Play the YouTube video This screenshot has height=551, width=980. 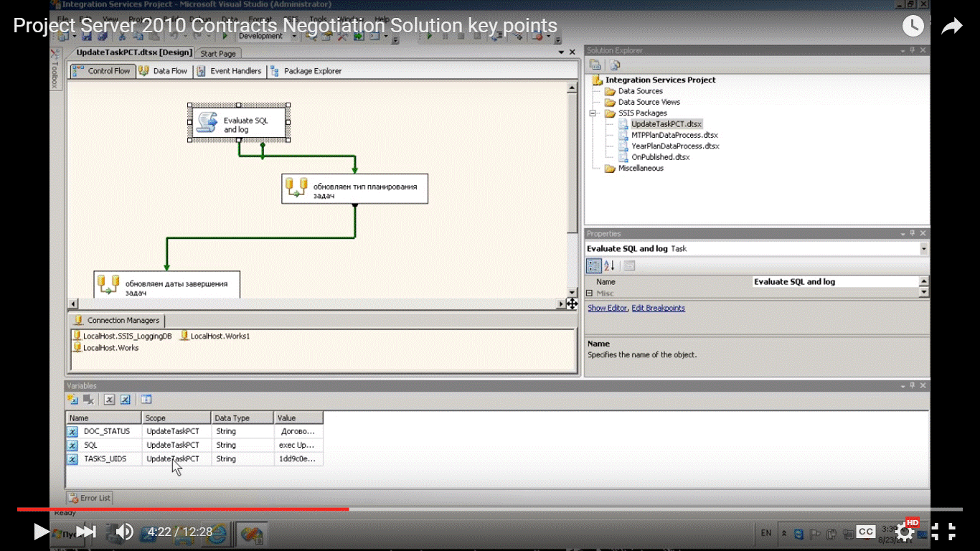tap(42, 532)
